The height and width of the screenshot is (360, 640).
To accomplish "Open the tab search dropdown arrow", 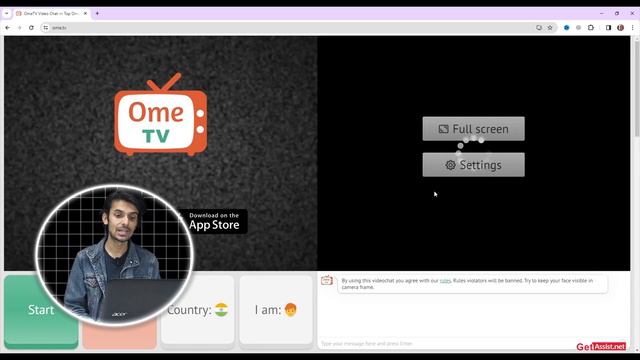I will [7, 13].
